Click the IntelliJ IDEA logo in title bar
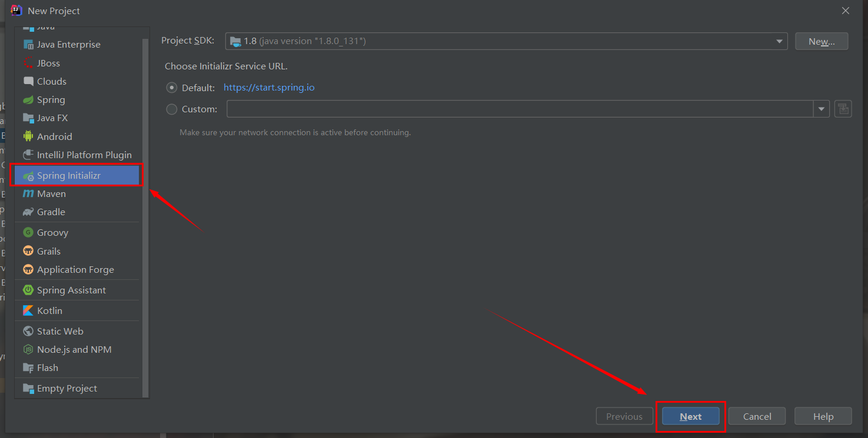Viewport: 868px width, 438px height. (x=16, y=10)
